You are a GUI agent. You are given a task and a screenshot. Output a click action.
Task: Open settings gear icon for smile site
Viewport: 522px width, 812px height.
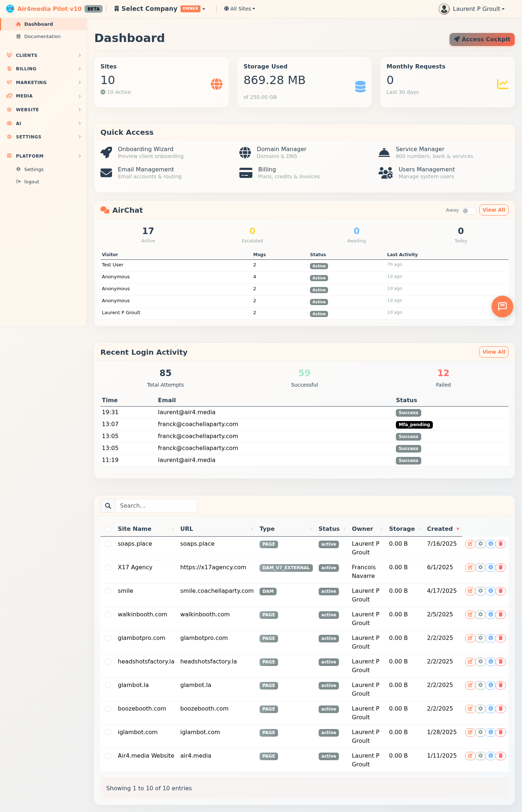pos(480,591)
